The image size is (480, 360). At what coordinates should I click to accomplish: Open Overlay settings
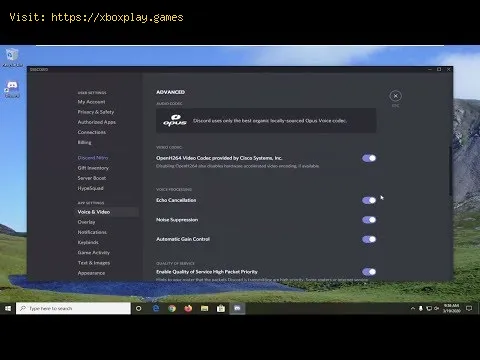(x=86, y=222)
